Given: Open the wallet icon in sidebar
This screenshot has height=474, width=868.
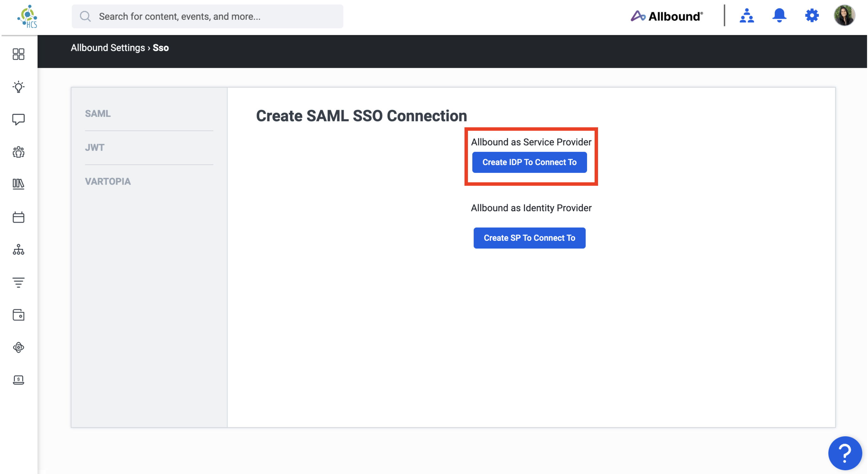Looking at the screenshot, I should [x=19, y=315].
